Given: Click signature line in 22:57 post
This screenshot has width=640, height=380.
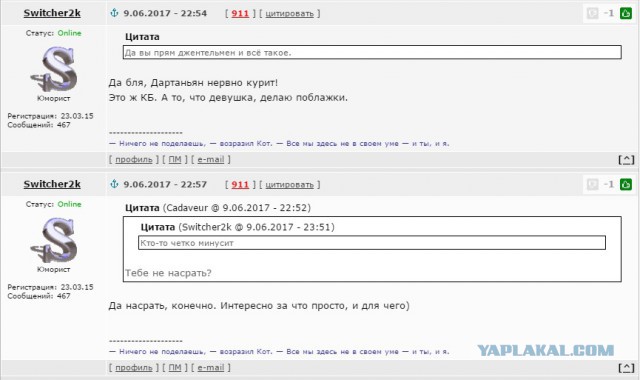Looking at the screenshot, I should [279, 351].
